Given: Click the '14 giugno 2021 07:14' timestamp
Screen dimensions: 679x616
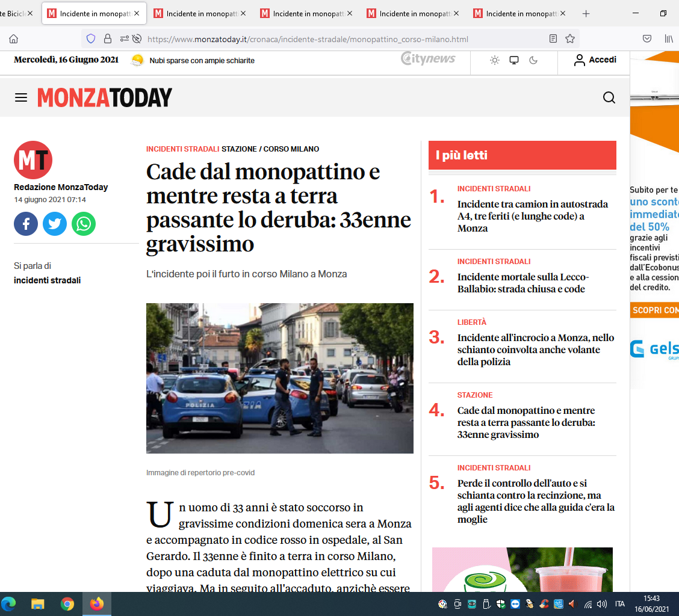Looking at the screenshot, I should tap(50, 200).
